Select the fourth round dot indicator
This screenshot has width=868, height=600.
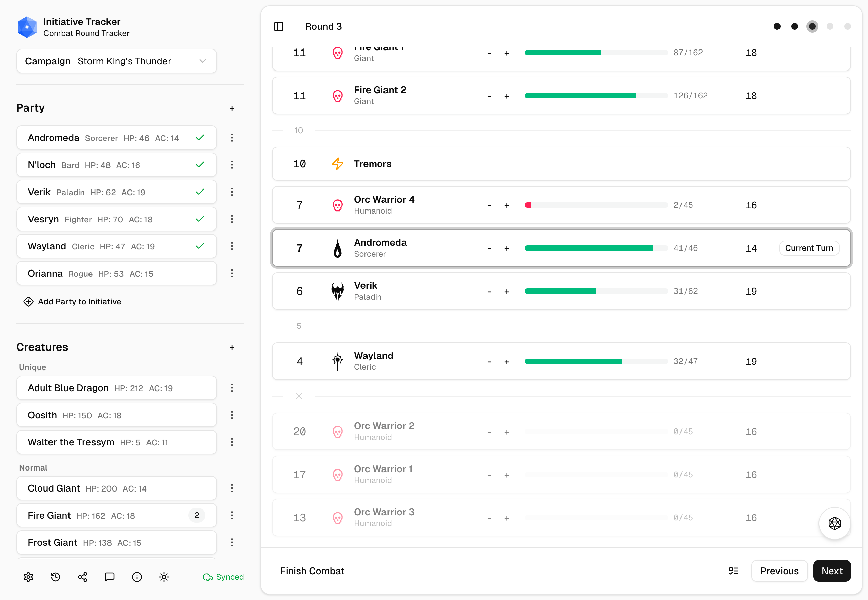click(830, 27)
